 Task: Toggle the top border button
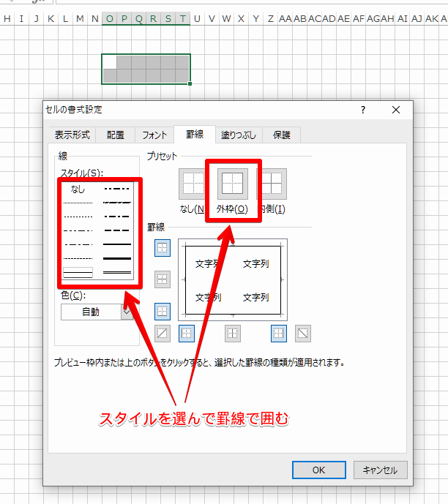point(163,248)
